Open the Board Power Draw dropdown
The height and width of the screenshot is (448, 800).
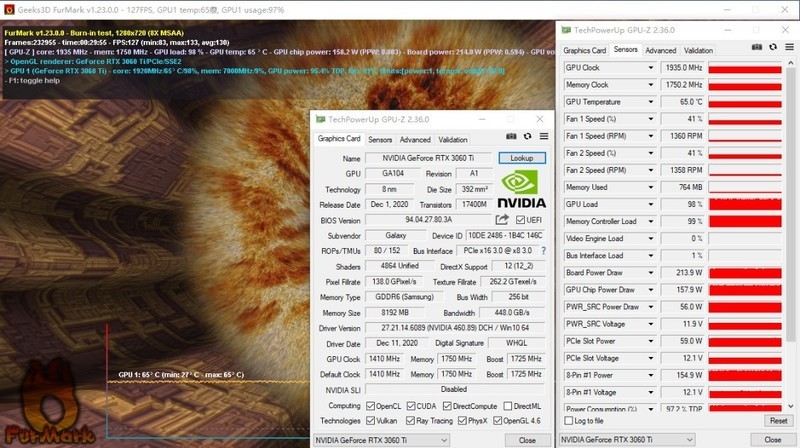[651, 272]
